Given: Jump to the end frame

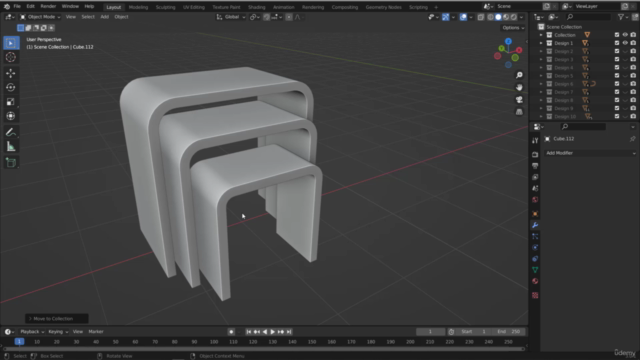Looking at the screenshot, I should [x=289, y=332].
